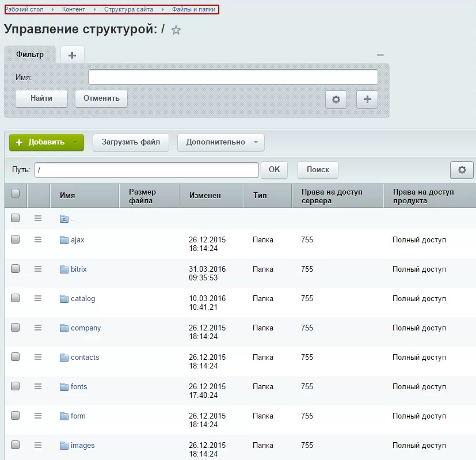Collapse the filter panel with minus icon
The width and height of the screenshot is (476, 460).
(380, 55)
